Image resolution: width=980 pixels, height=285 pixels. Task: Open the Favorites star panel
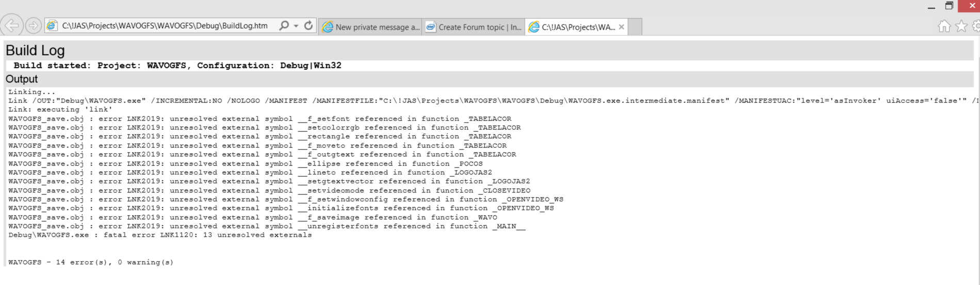coord(961,26)
